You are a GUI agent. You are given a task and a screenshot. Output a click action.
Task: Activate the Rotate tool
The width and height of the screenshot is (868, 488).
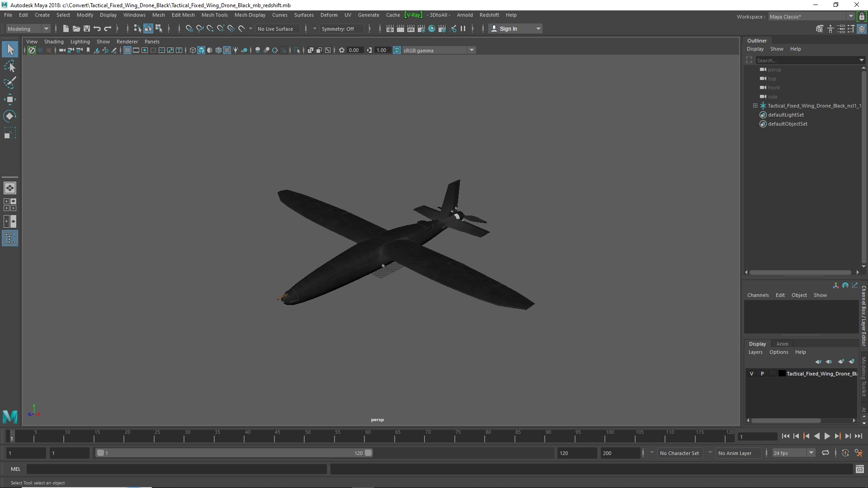coord(10,116)
